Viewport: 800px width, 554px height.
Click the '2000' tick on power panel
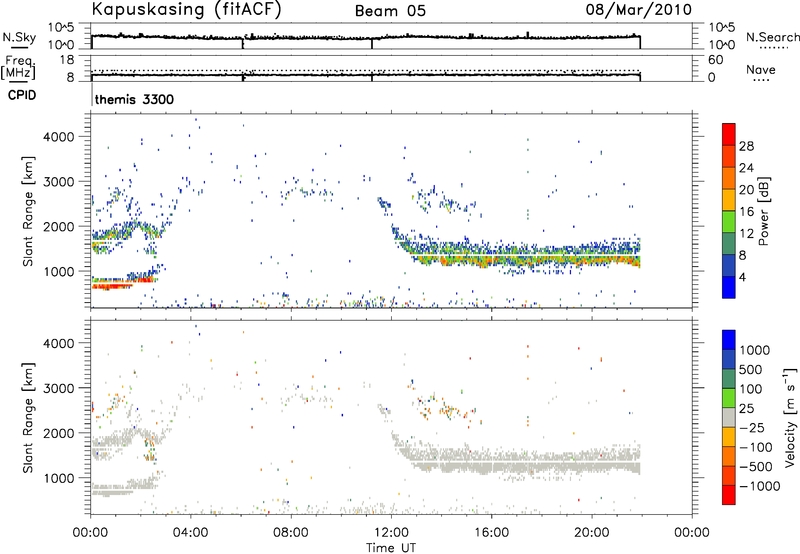tap(59, 226)
